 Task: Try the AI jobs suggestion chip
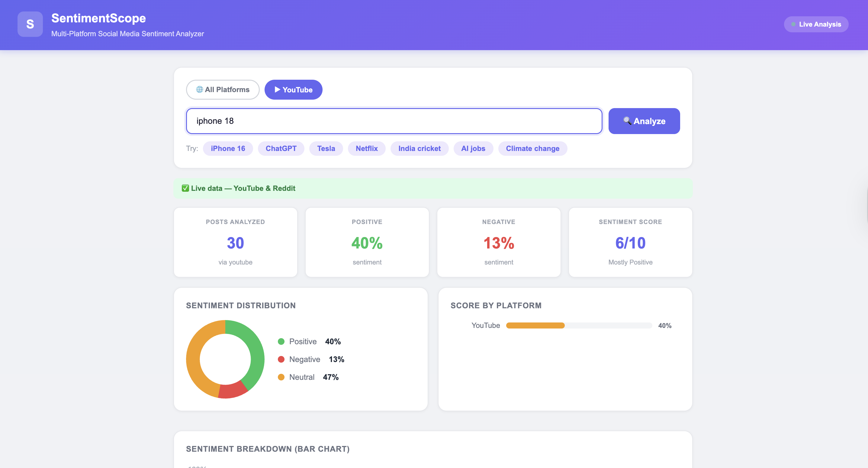(x=473, y=149)
